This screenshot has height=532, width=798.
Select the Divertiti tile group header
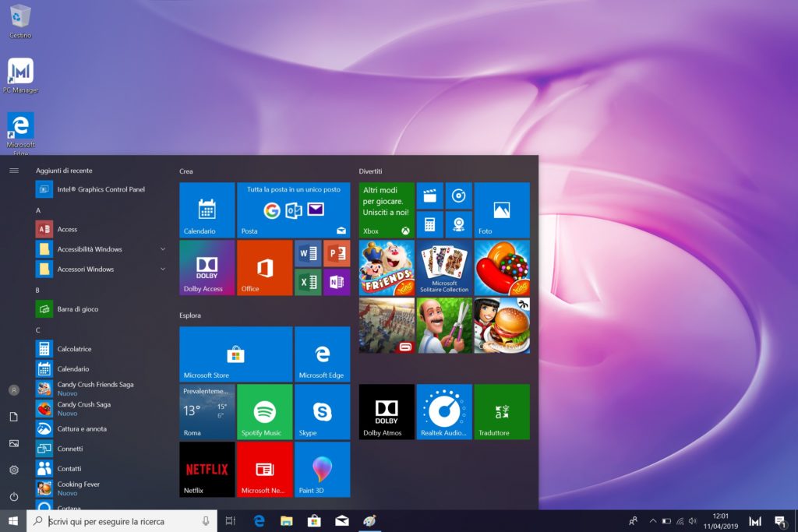pos(370,171)
